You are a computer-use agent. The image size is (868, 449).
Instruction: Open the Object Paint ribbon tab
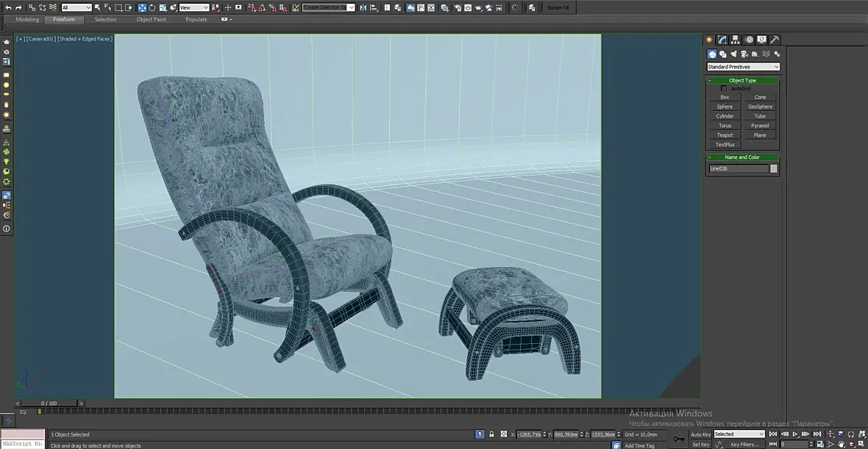(151, 19)
